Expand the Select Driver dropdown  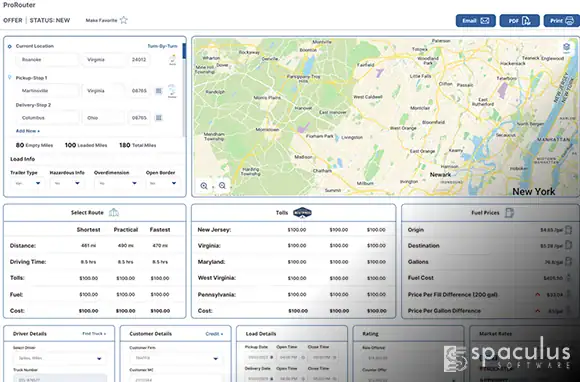coord(59,358)
